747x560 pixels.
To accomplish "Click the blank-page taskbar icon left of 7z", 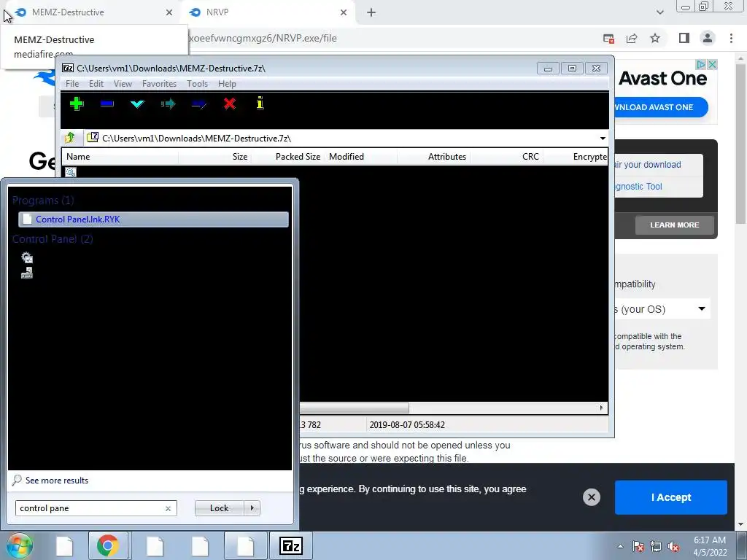I will [x=245, y=545].
